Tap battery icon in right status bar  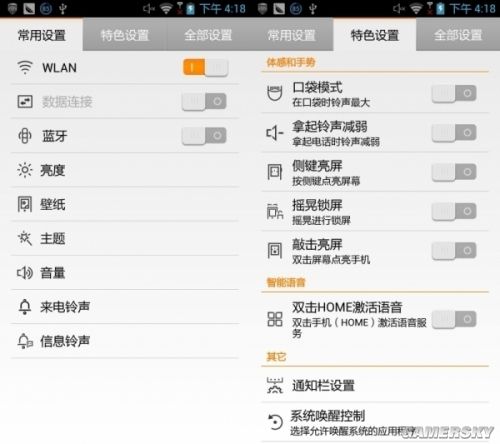click(441, 9)
